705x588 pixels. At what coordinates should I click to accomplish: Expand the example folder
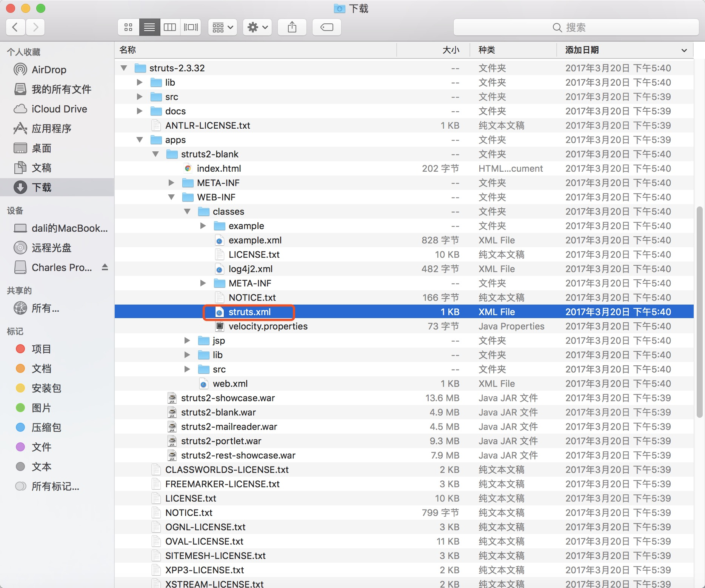coord(203,226)
